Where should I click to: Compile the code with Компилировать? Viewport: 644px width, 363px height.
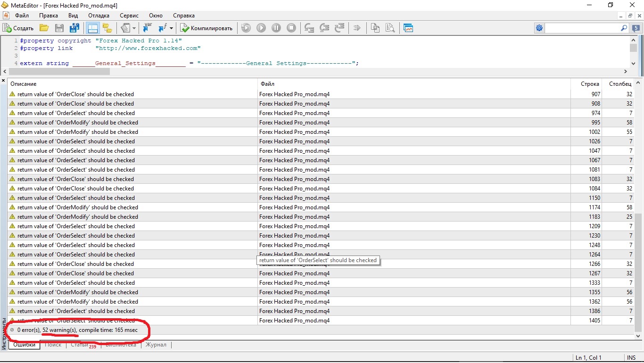tap(206, 28)
